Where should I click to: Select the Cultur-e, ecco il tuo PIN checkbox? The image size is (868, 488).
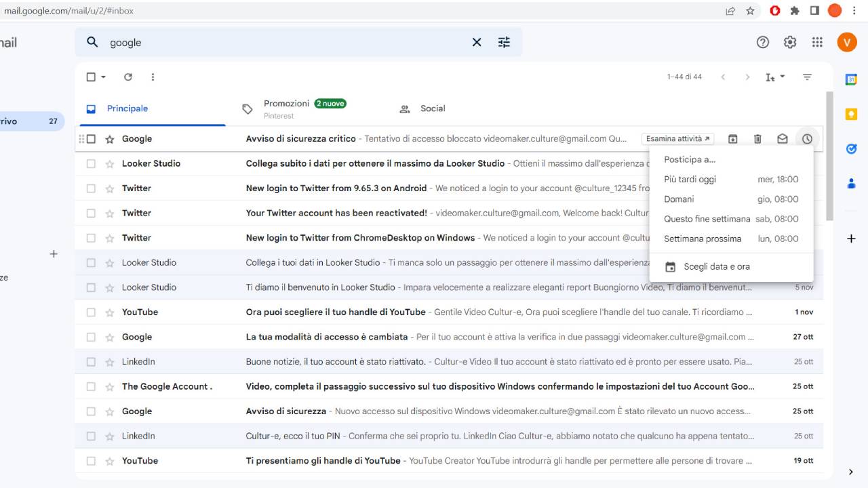pos(91,436)
